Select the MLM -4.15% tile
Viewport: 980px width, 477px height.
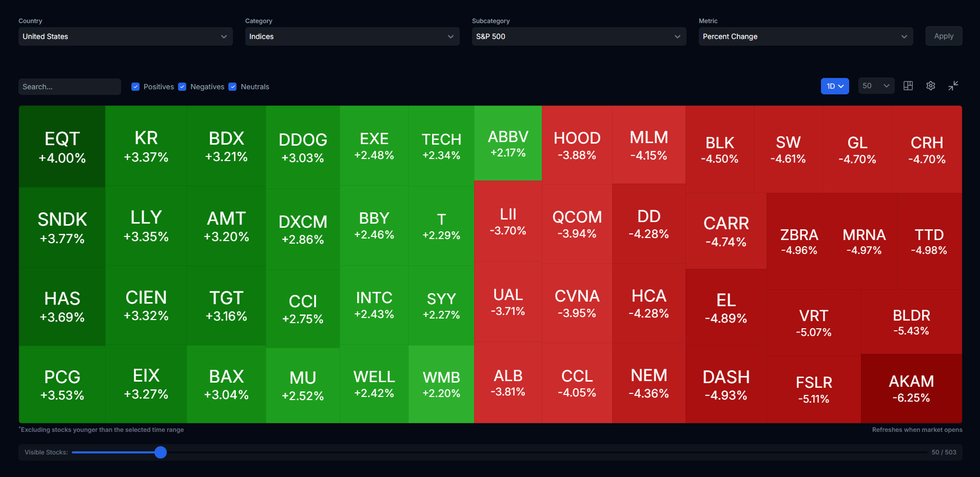click(x=649, y=145)
